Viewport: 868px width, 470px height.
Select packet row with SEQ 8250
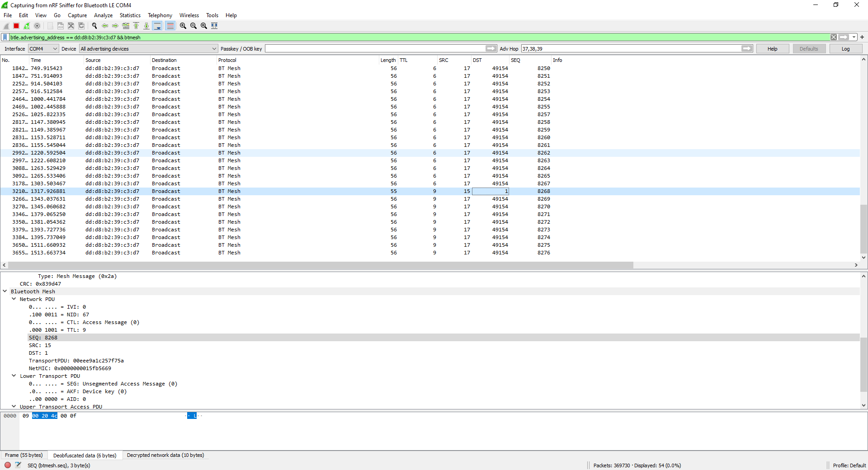(429, 68)
